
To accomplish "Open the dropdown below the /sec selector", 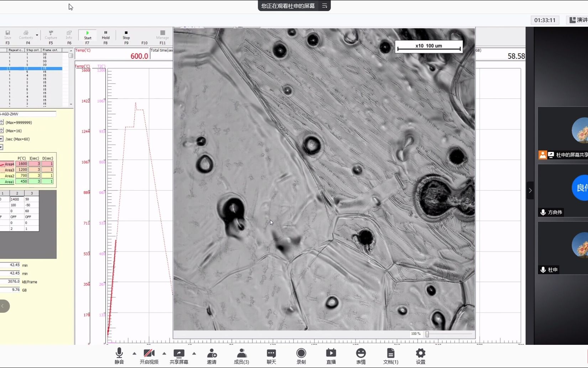I will click(x=1, y=147).
